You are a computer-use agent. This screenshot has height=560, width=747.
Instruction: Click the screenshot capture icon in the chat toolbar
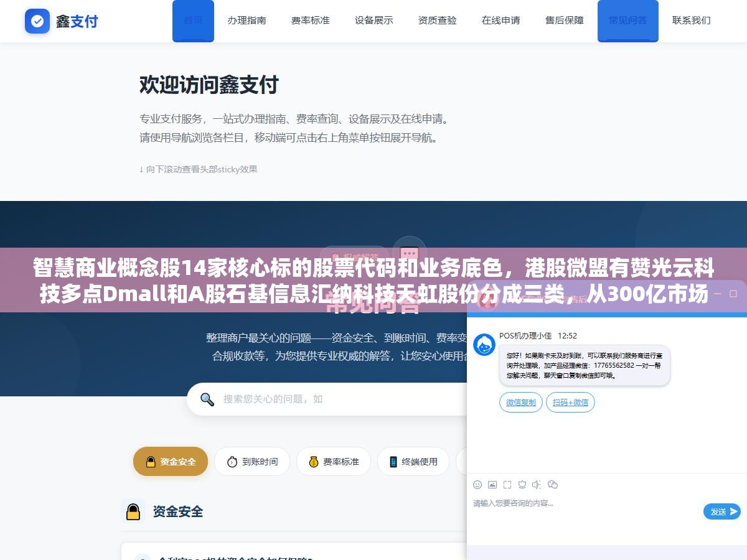pyautogui.click(x=507, y=485)
